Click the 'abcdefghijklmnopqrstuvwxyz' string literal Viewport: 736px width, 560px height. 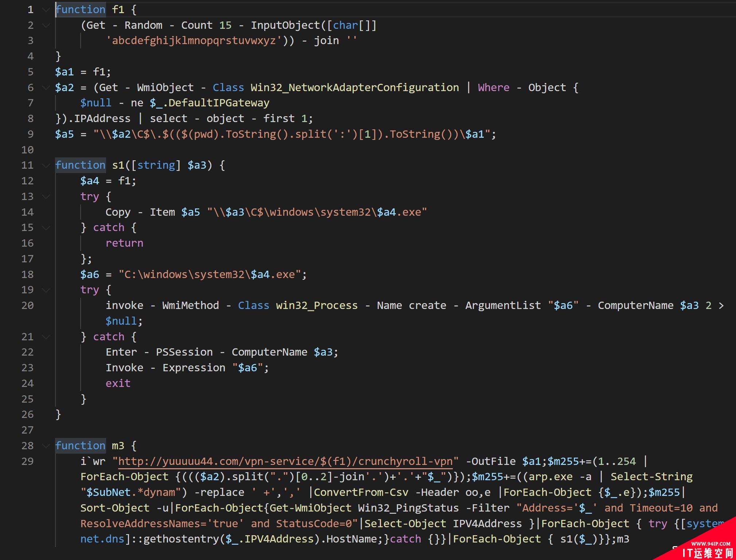tap(194, 41)
